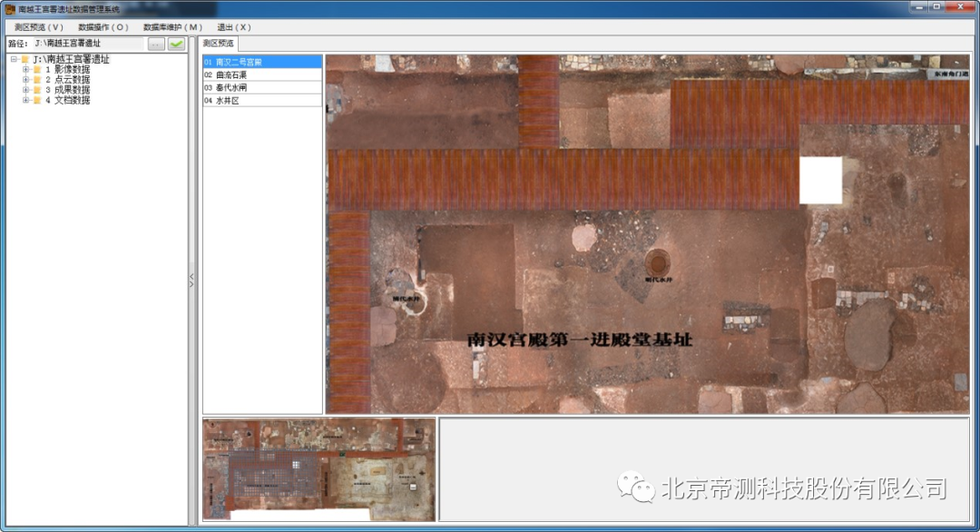Screen dimensions: 980x532
Task: Expand the 2 点云数据 tree node
Action: (x=26, y=80)
